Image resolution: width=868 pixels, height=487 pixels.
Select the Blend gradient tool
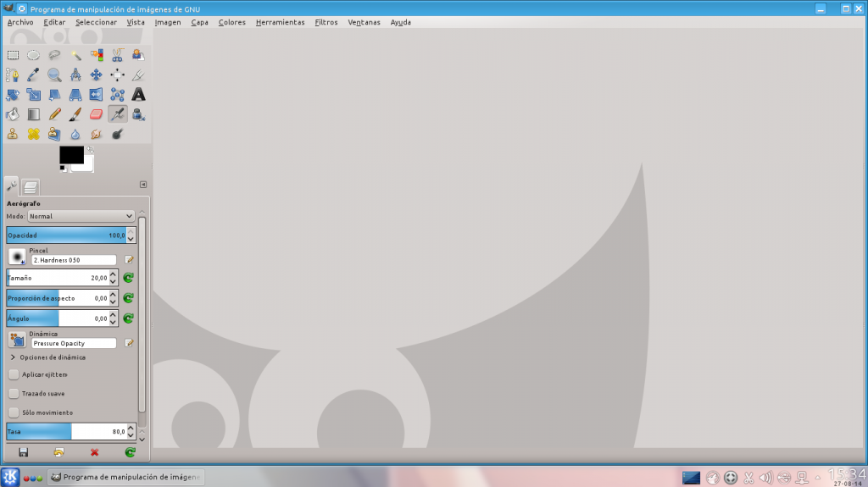tap(34, 114)
